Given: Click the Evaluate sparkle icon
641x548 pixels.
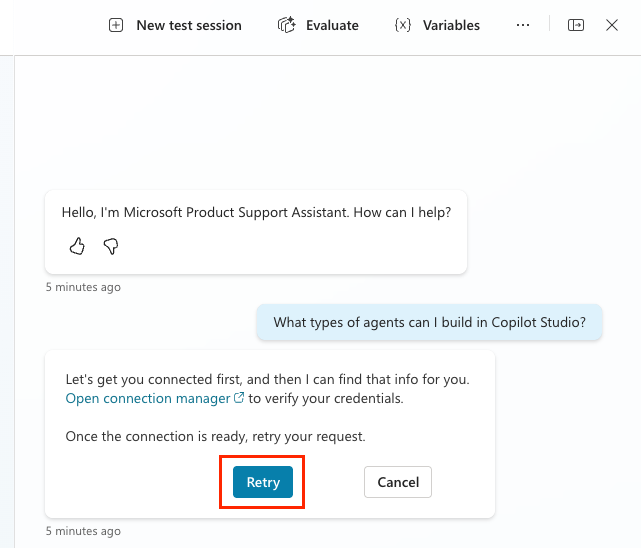Looking at the screenshot, I should (287, 25).
